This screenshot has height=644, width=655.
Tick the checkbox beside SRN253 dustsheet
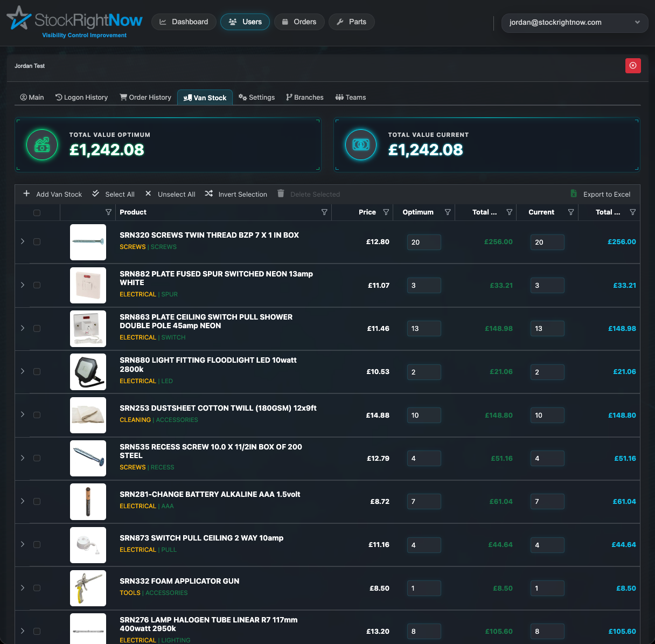pos(37,415)
